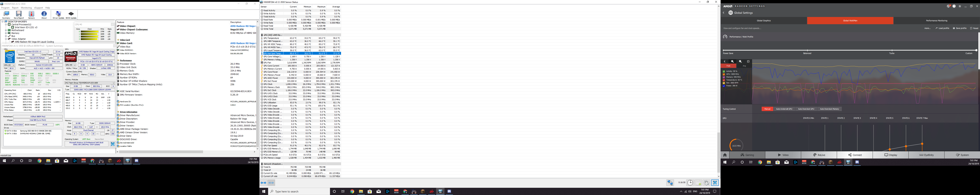This screenshot has height=195, width=980.
Task: Click sensor settings wrench icon
Action: tap(707, 183)
